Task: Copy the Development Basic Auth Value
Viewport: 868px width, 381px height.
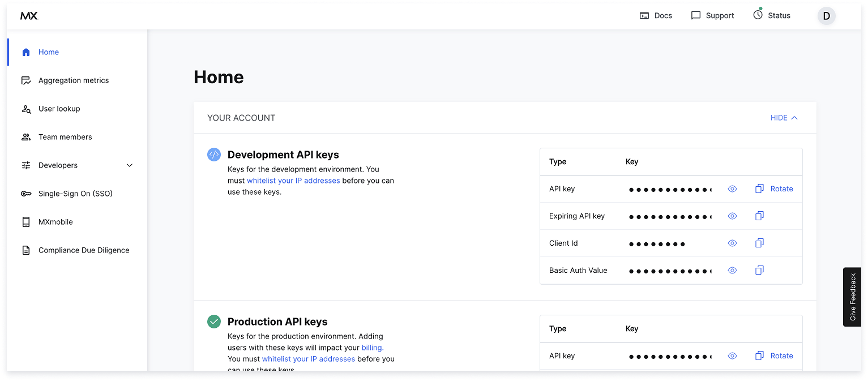Action: (x=759, y=270)
